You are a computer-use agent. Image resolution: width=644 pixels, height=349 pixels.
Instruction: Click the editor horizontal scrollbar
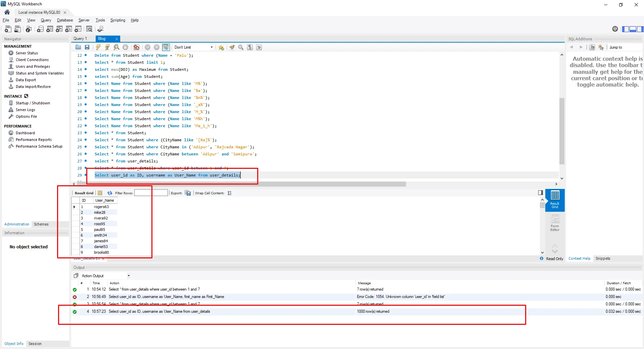pyautogui.click(x=241, y=184)
